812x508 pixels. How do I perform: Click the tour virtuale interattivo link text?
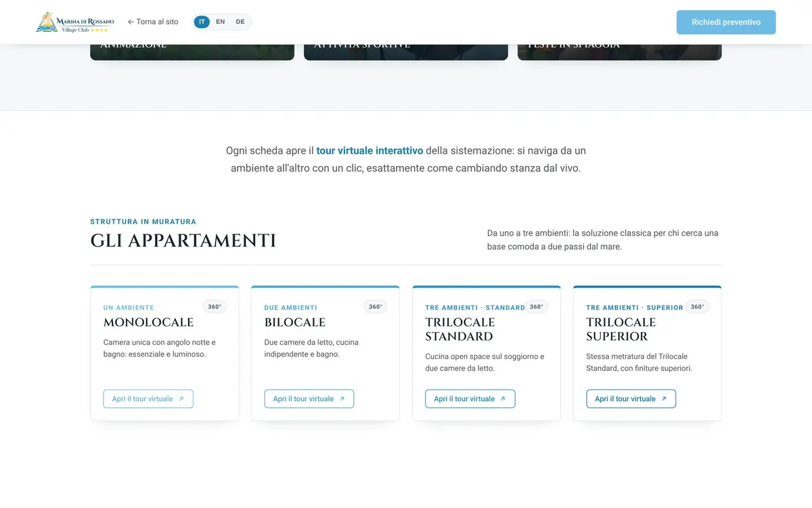[x=369, y=150]
